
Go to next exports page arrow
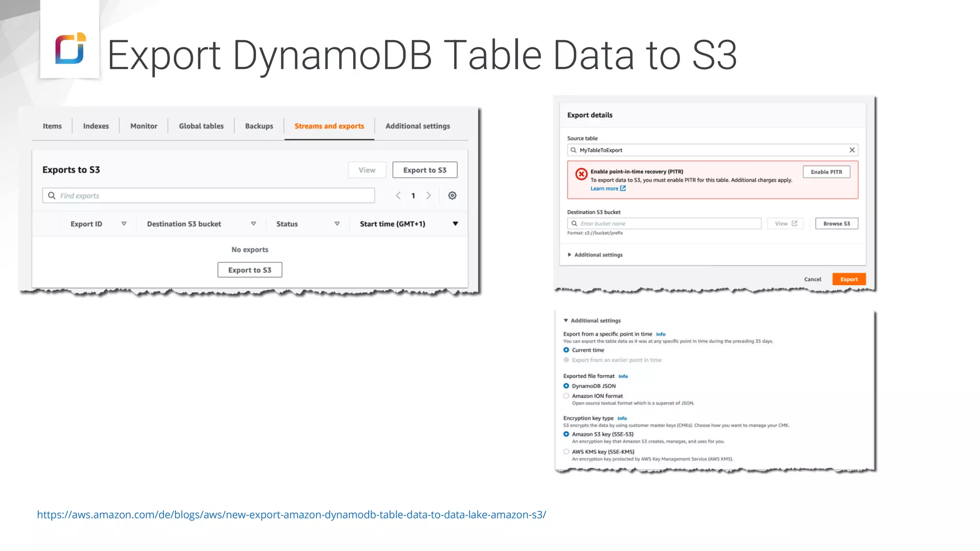(x=428, y=196)
